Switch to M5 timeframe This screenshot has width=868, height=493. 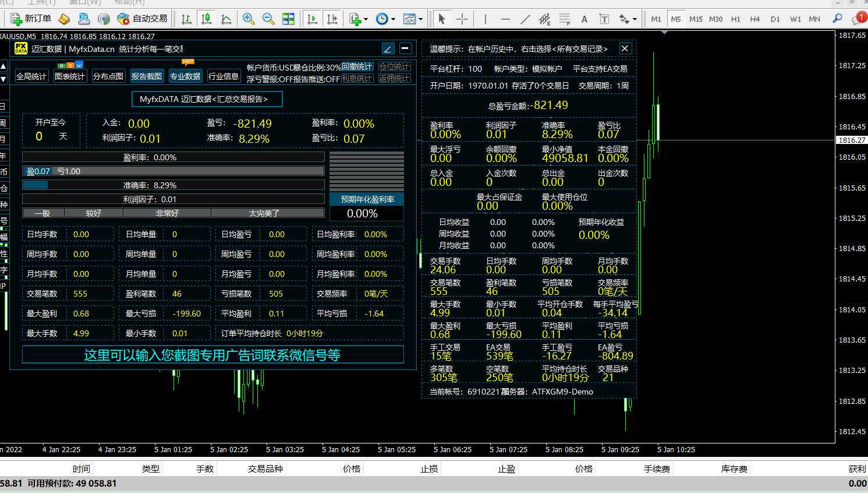(x=676, y=19)
